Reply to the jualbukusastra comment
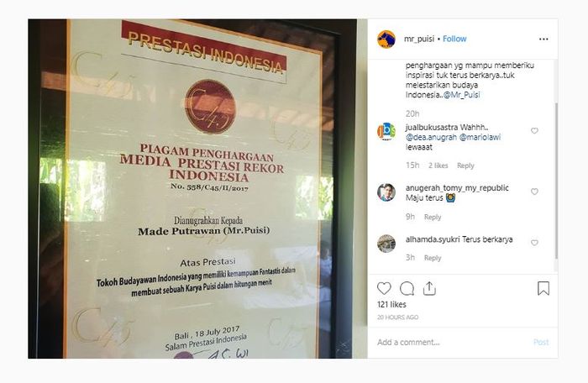The image size is (588, 383). (x=465, y=165)
